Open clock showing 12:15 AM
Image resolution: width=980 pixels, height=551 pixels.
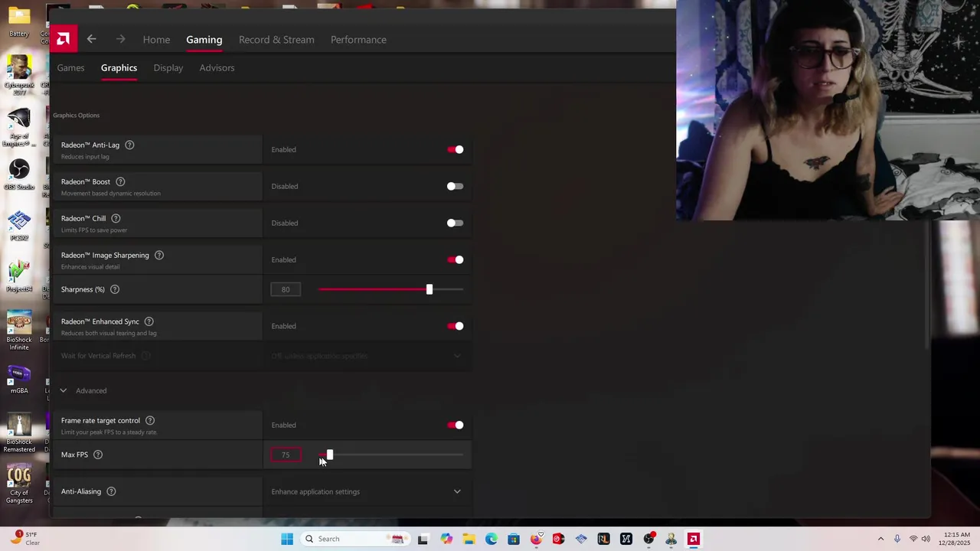pos(955,539)
